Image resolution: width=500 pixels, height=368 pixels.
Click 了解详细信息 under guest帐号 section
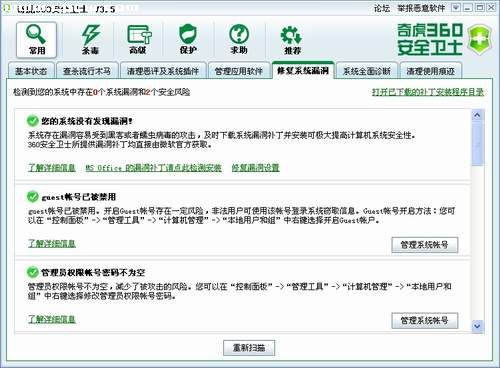pyautogui.click(x=52, y=243)
